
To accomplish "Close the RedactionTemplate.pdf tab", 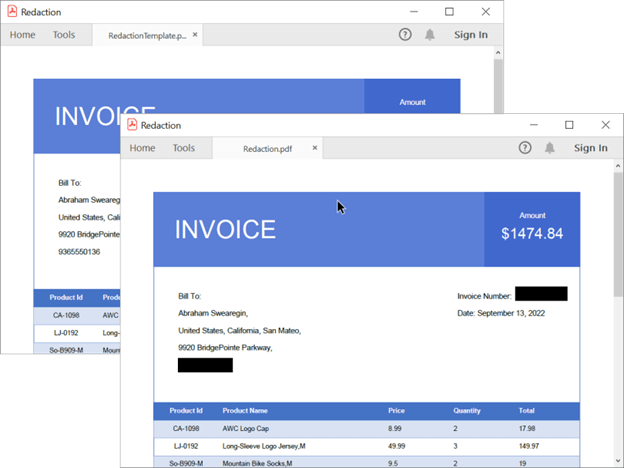I will pyautogui.click(x=195, y=35).
